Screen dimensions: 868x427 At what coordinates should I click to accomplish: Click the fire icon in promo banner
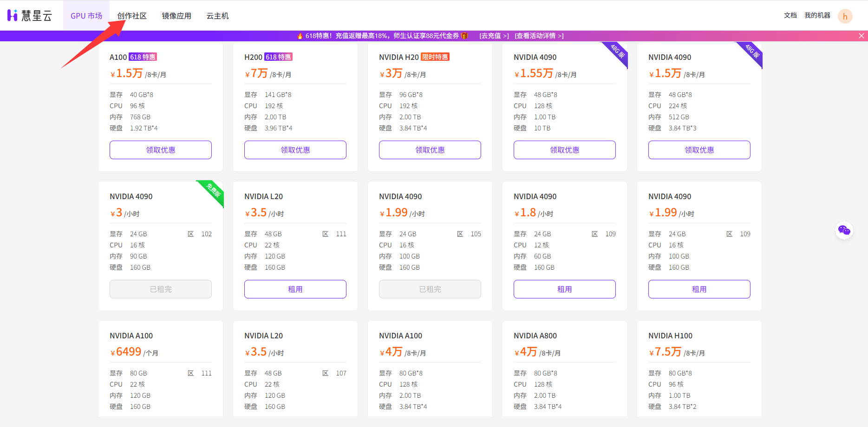coord(300,36)
